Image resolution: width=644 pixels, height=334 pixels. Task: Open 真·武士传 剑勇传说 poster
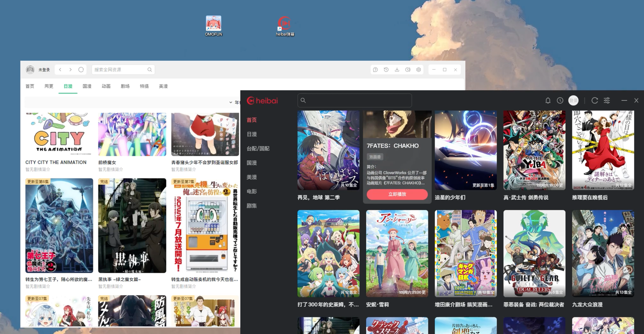coord(534,150)
